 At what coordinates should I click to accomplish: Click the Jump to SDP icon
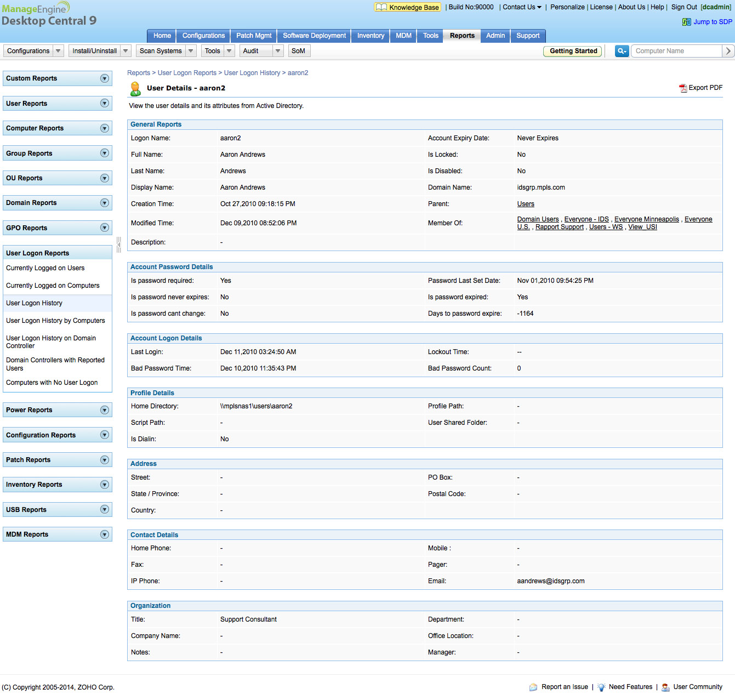coord(686,22)
